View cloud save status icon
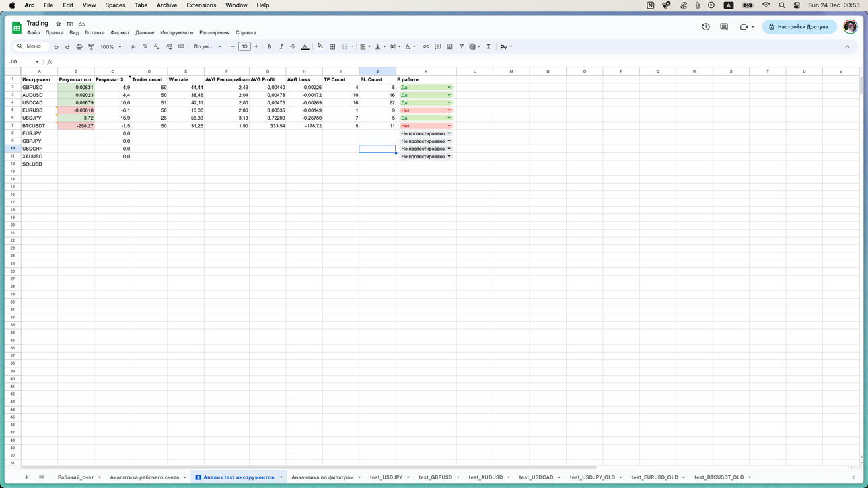The height and width of the screenshot is (488, 868). coord(82,24)
